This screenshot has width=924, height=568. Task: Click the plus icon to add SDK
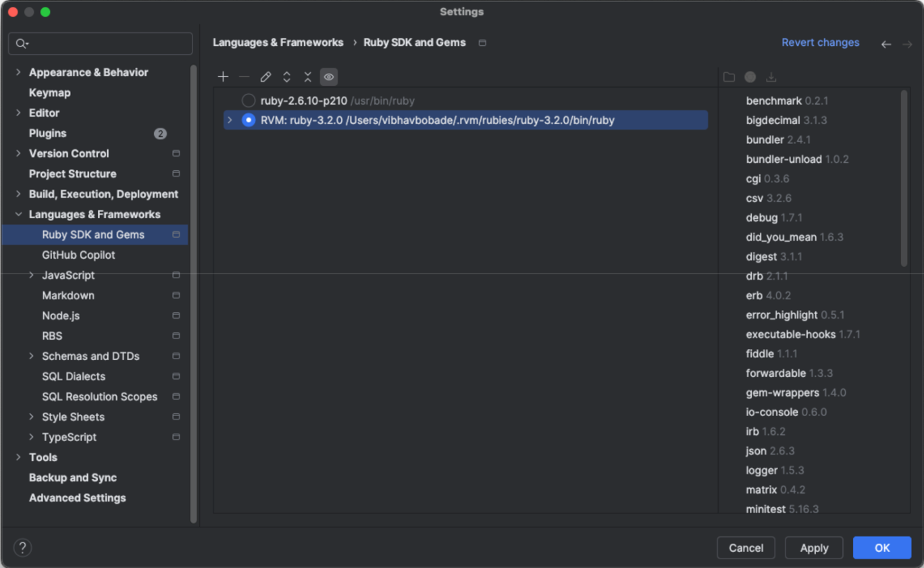223,77
